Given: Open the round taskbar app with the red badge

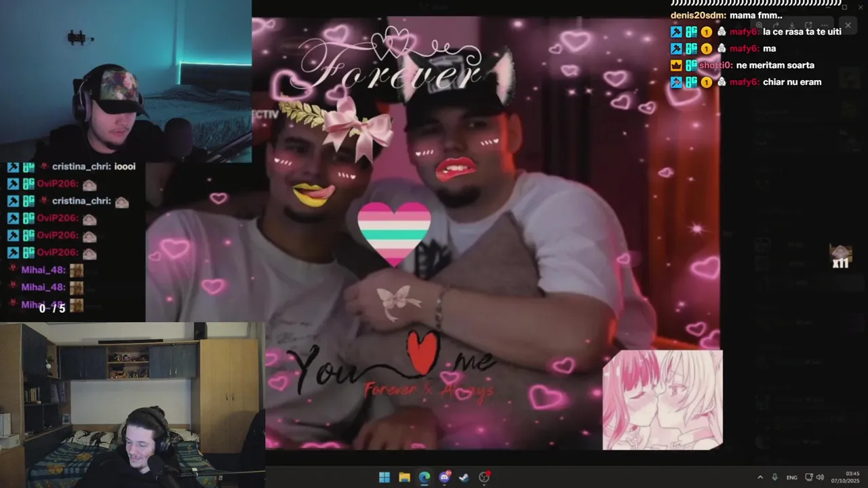Looking at the screenshot, I should [x=484, y=477].
